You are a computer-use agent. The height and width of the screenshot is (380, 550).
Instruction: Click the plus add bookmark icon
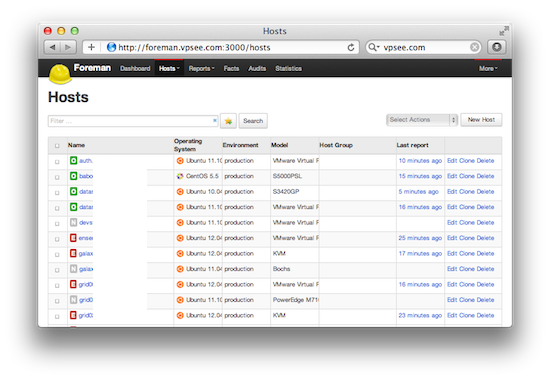(x=92, y=47)
